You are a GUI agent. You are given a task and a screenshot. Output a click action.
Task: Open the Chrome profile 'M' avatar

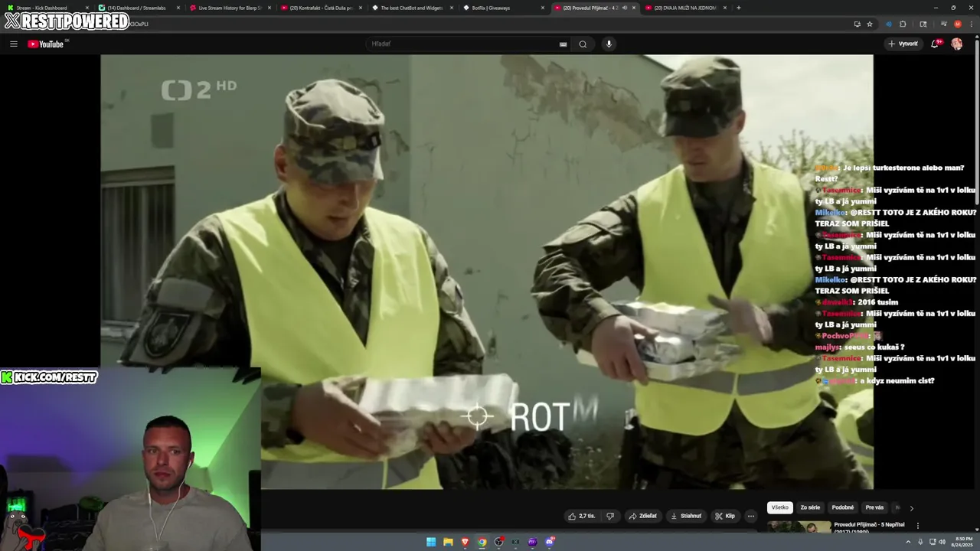(x=957, y=24)
